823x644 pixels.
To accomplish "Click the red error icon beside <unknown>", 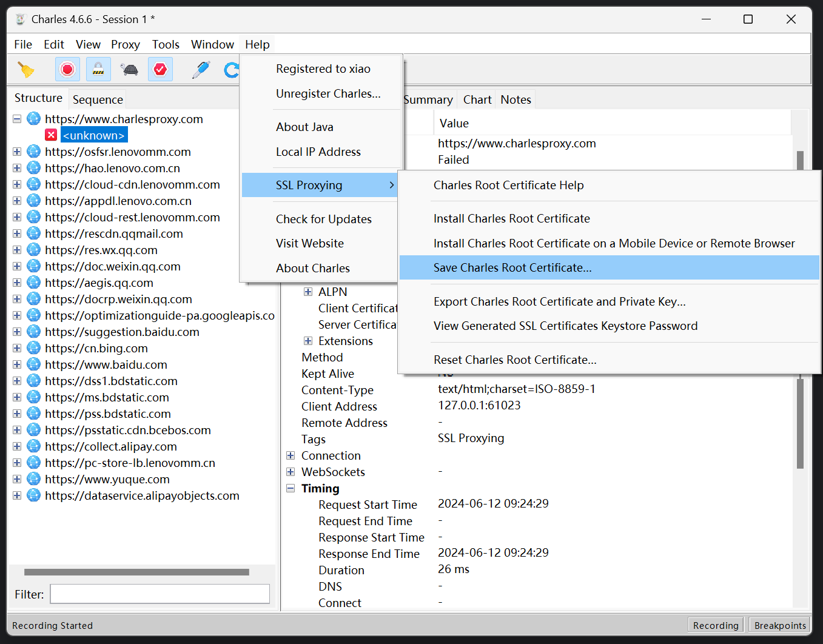I will [51, 135].
